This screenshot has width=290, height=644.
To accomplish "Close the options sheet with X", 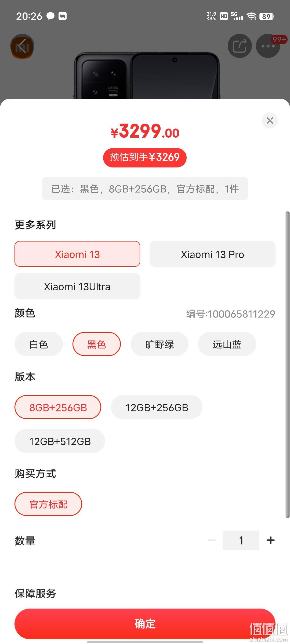I will [x=270, y=120].
